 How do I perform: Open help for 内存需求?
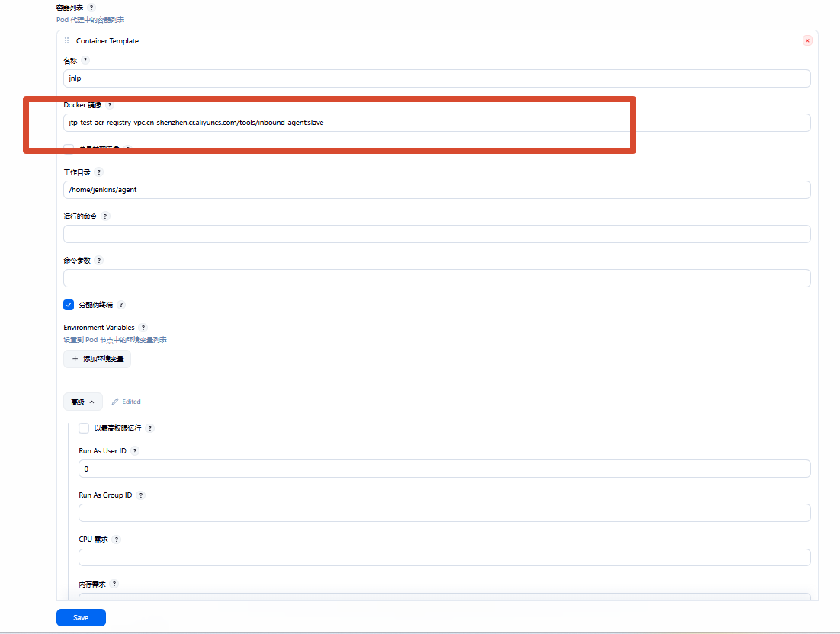tap(114, 584)
